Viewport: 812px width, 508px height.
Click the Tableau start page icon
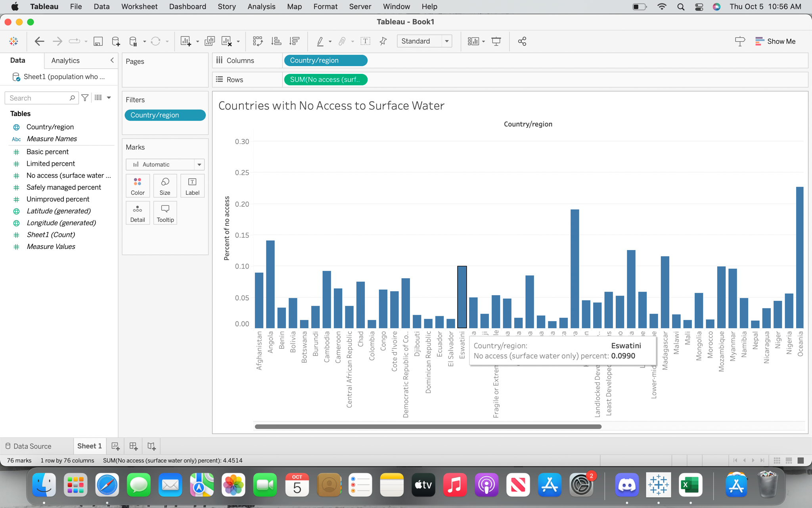(13, 41)
